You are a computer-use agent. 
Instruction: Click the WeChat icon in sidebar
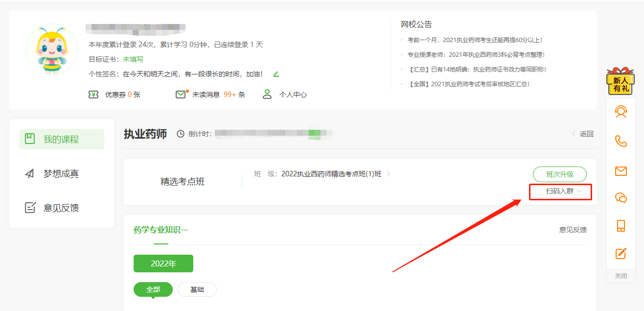click(x=621, y=198)
